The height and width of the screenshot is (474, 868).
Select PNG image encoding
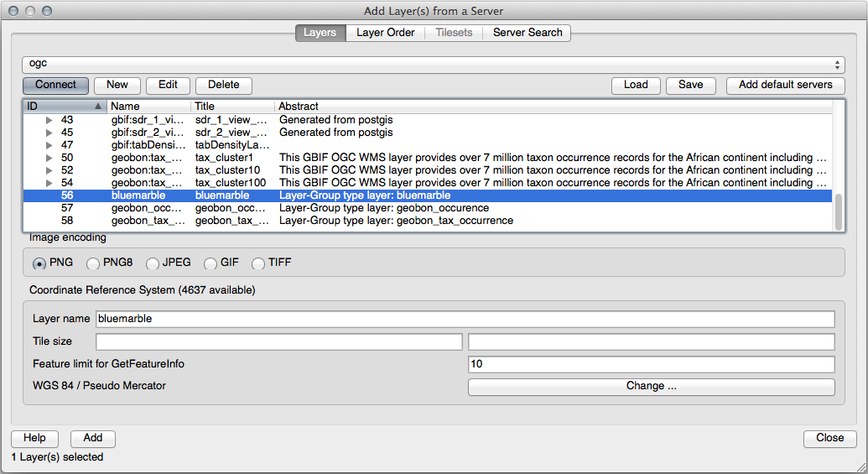click(x=39, y=263)
